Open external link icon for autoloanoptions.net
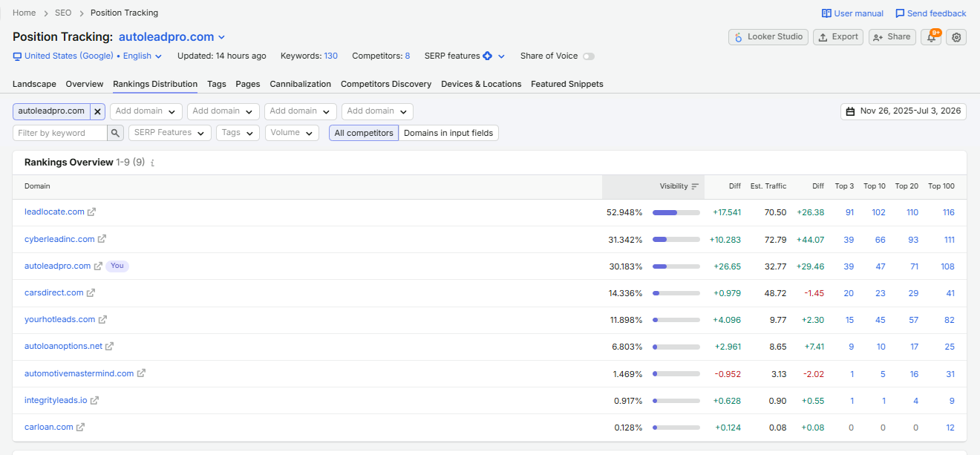Screen dimensions: 980x455 tap(110, 347)
